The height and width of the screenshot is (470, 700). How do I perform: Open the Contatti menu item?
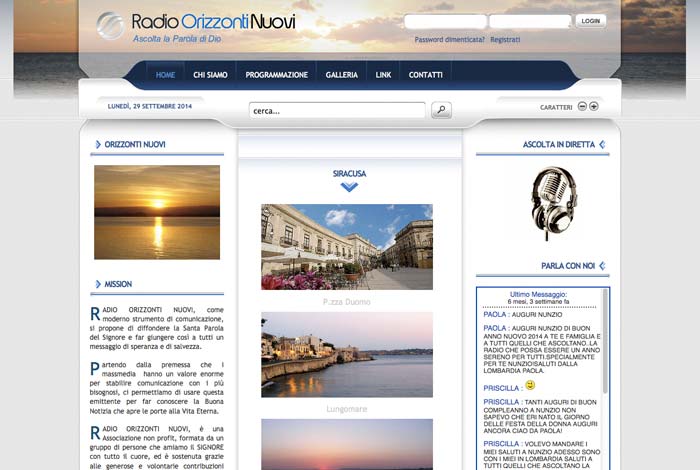tap(425, 75)
